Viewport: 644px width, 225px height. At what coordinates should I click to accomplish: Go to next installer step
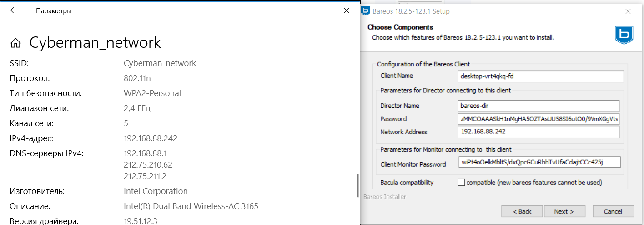click(x=564, y=211)
